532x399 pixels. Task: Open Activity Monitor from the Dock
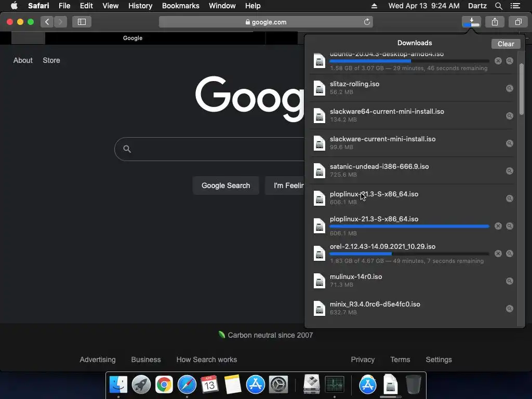pos(335,384)
